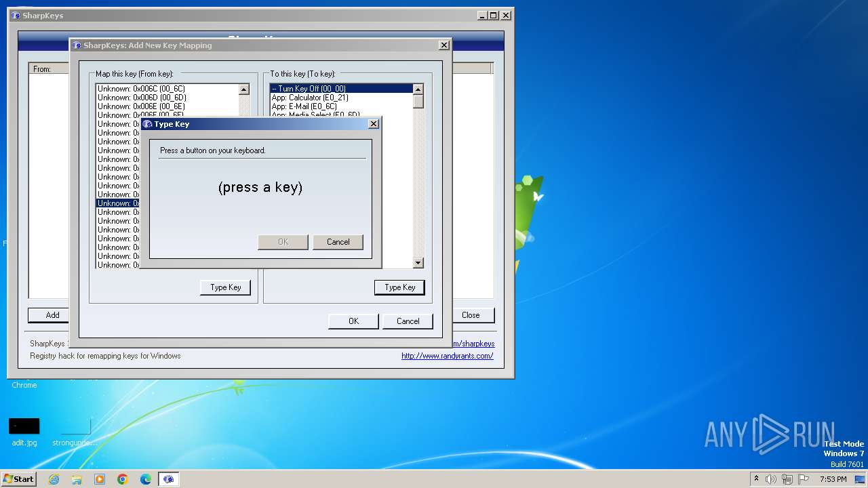This screenshot has width=868, height=488.
Task: Select Unknown: 0x006D (00_6D) in From list
Action: click(142, 98)
